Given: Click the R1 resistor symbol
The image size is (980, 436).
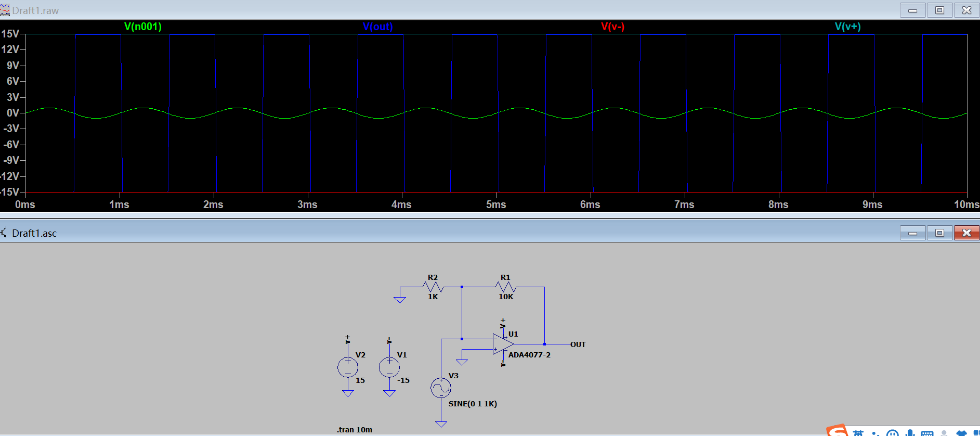Looking at the screenshot, I should 505,287.
